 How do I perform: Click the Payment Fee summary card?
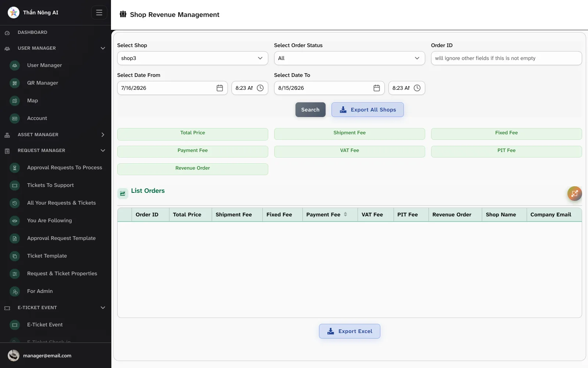pos(193,152)
